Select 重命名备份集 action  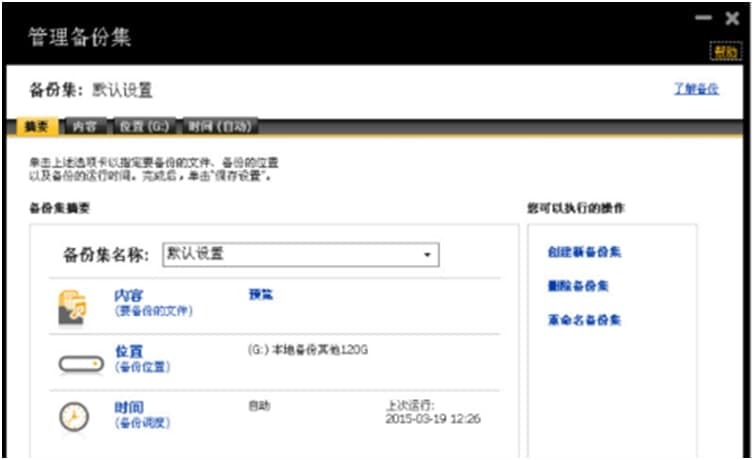[585, 320]
